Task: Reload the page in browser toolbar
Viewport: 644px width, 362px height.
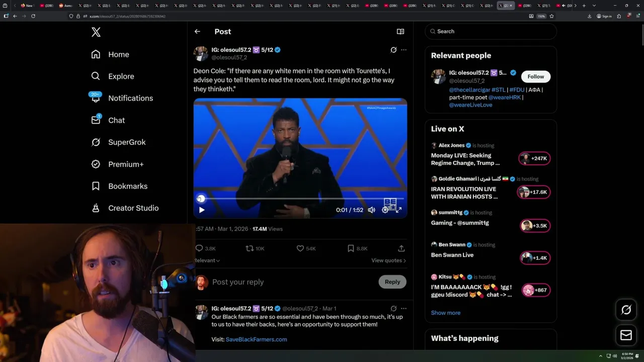Action: 33,16
